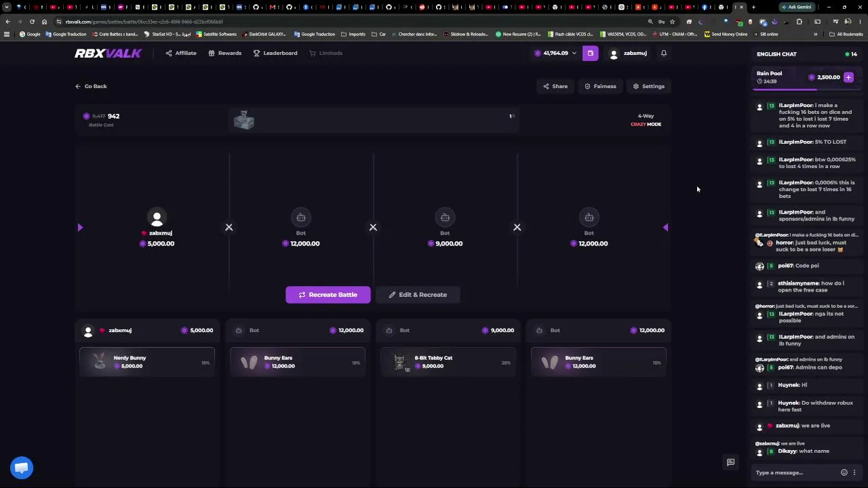Click the left purple arrow marker
Screen dimensions: 868x488
tap(80, 228)
